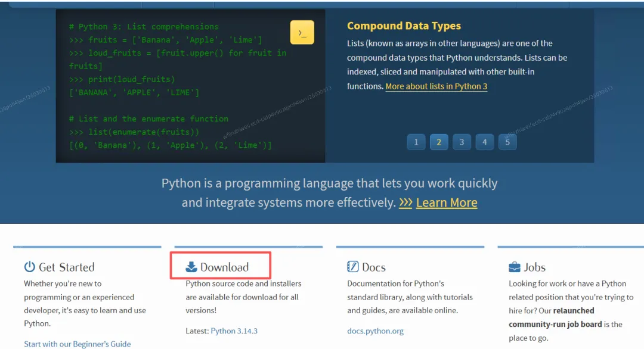Click the code line 'print(loud_fruits)'
The width and height of the screenshot is (644, 349).
131,79
